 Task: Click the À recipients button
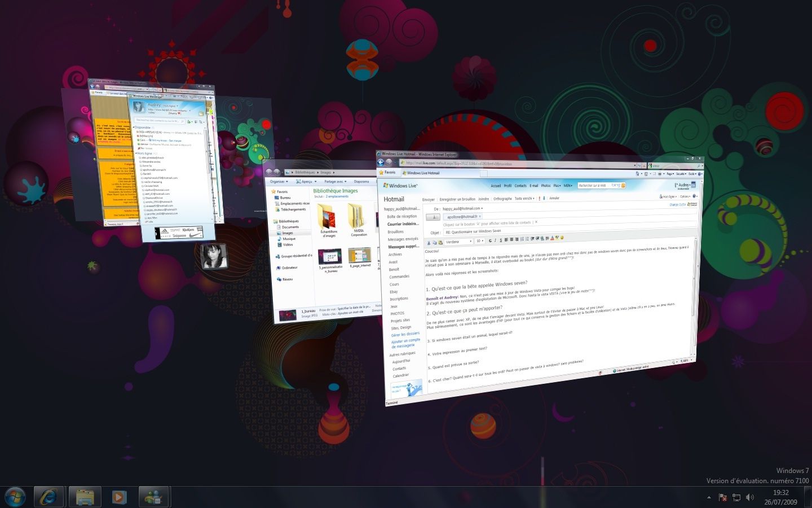(433, 217)
